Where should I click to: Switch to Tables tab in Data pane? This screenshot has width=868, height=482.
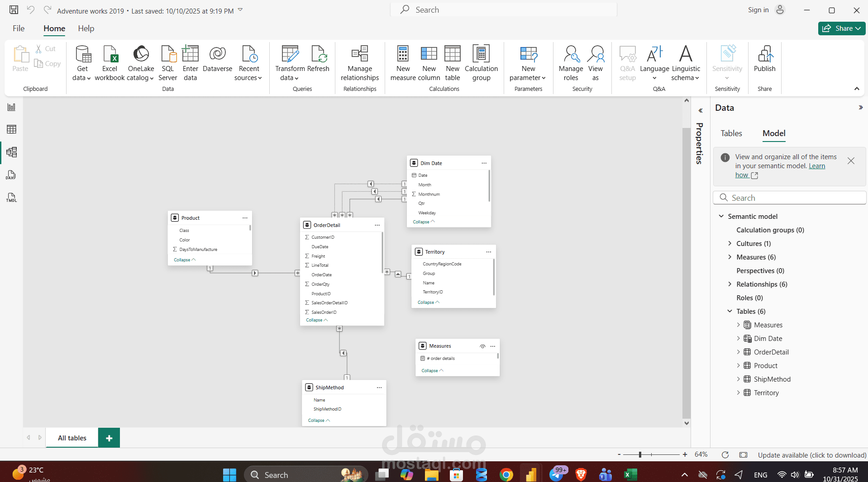click(731, 133)
